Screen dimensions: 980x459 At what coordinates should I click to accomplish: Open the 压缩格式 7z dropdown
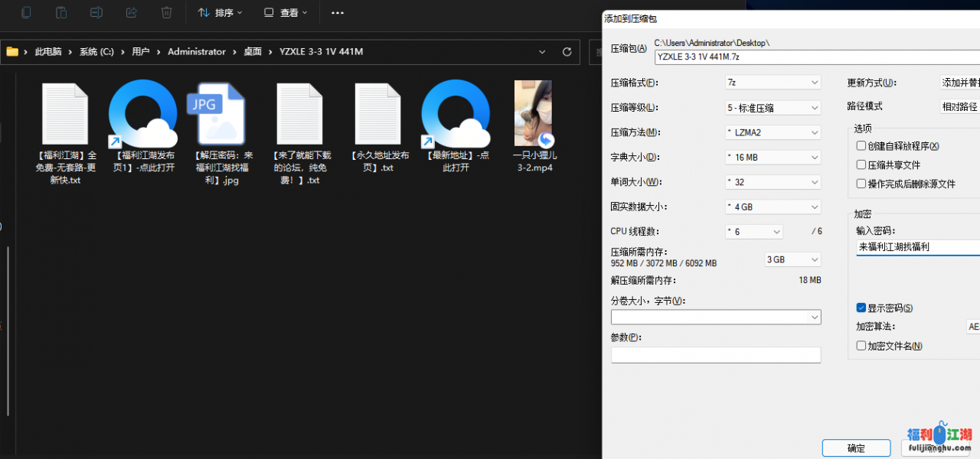click(x=773, y=83)
